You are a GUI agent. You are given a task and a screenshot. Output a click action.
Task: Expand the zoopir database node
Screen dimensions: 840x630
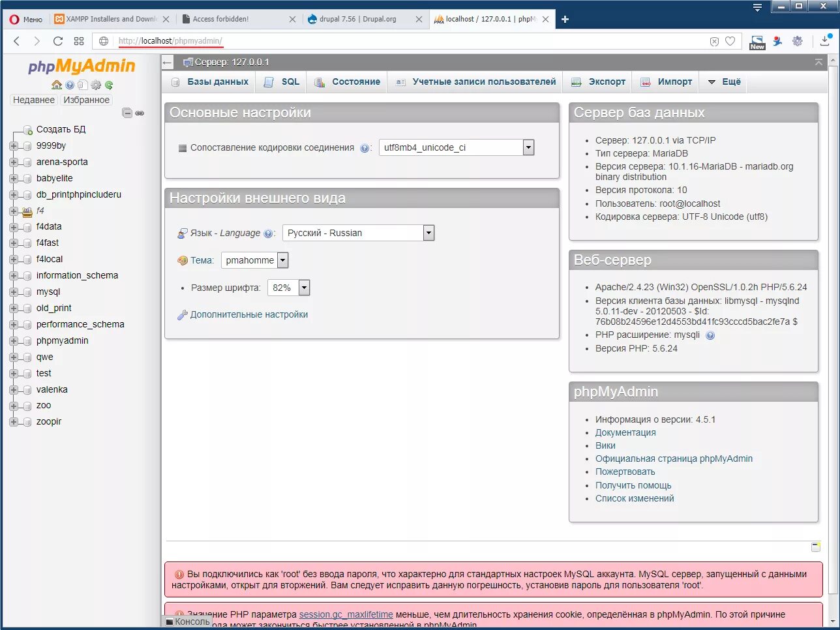14,422
